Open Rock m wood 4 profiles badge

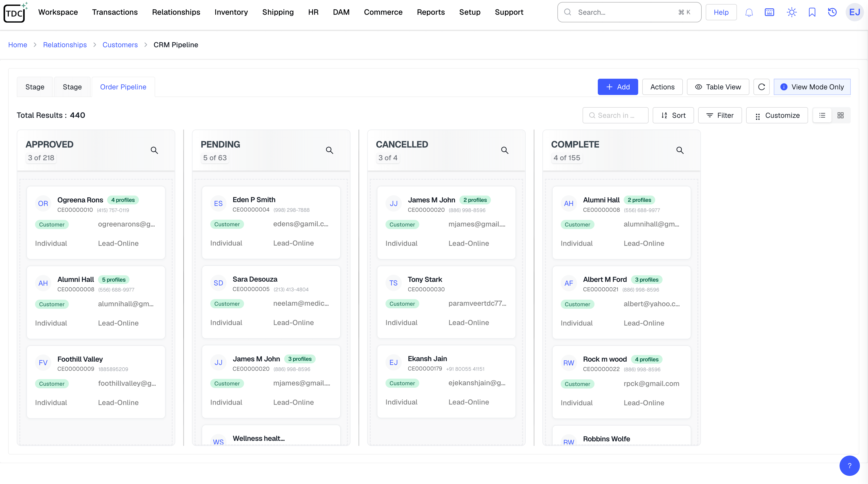coord(647,359)
